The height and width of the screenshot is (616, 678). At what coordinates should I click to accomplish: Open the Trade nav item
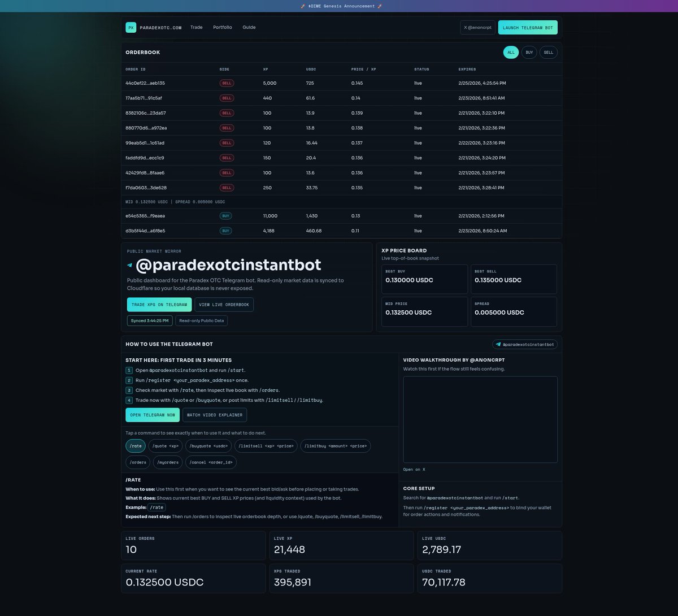tap(197, 27)
